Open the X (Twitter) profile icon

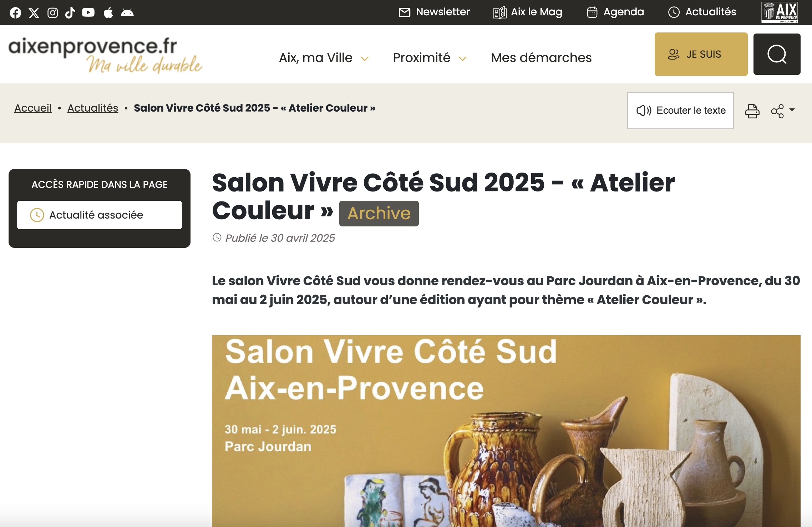click(34, 13)
